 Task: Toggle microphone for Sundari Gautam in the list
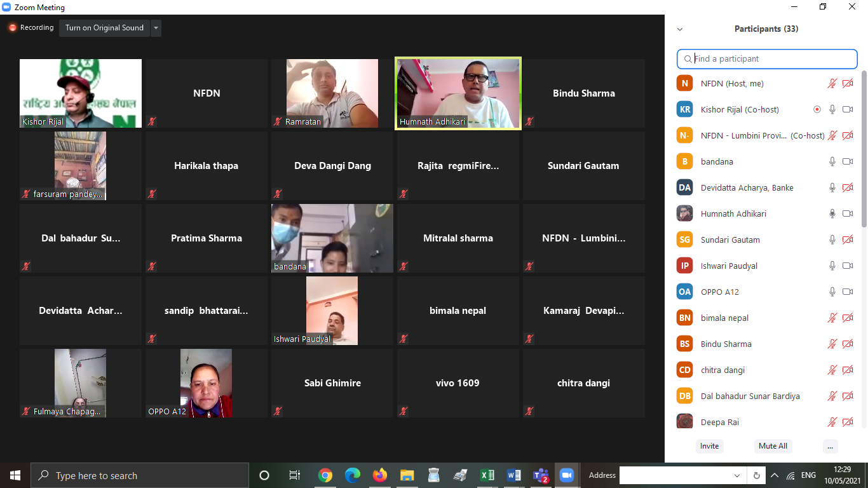(832, 240)
